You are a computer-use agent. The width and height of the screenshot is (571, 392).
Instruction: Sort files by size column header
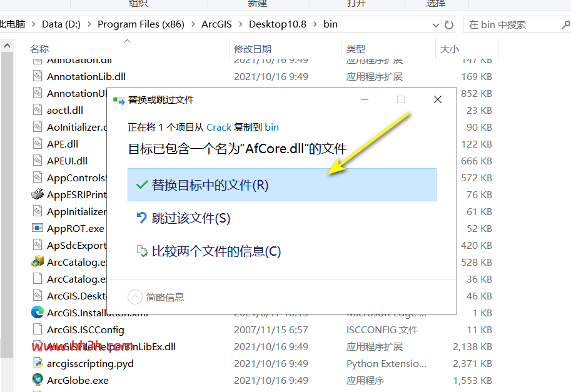tap(450, 49)
